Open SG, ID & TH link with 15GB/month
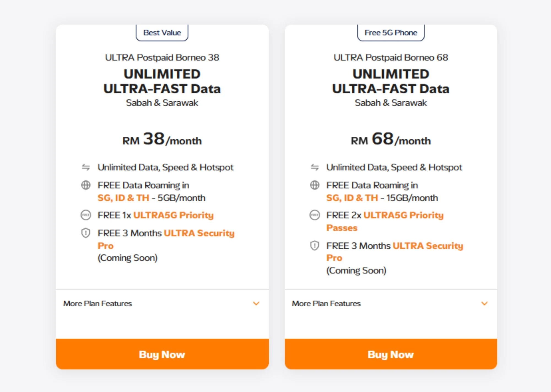 [x=352, y=198]
